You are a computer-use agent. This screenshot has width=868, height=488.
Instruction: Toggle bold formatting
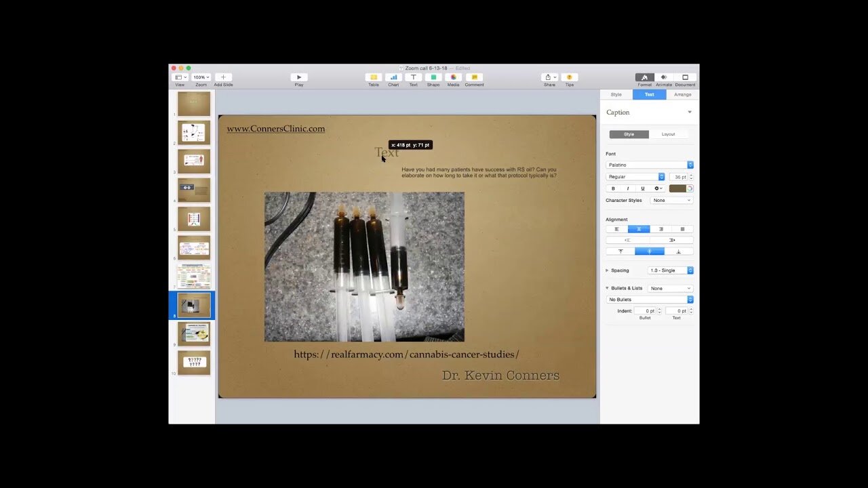click(613, 188)
